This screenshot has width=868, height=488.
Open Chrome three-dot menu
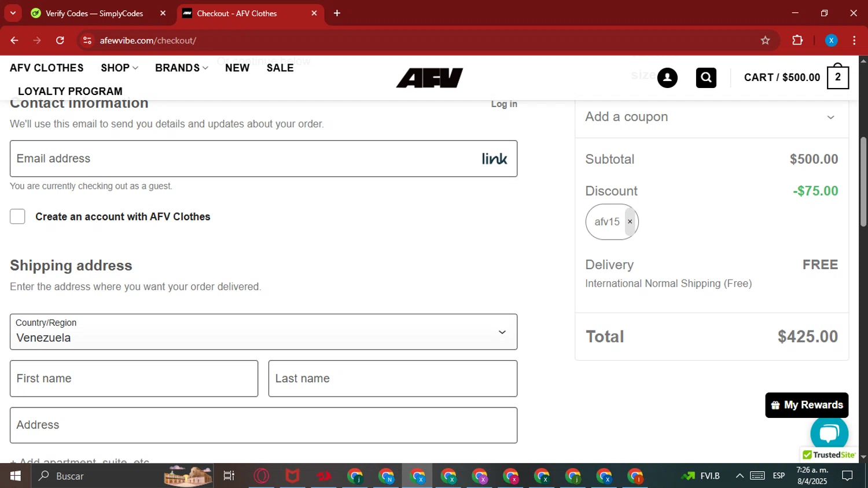pos(854,41)
